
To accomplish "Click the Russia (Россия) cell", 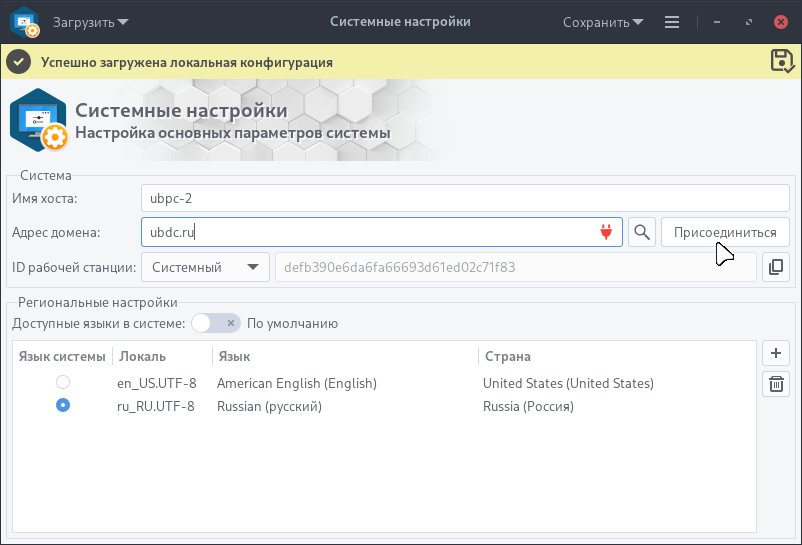I will point(528,406).
